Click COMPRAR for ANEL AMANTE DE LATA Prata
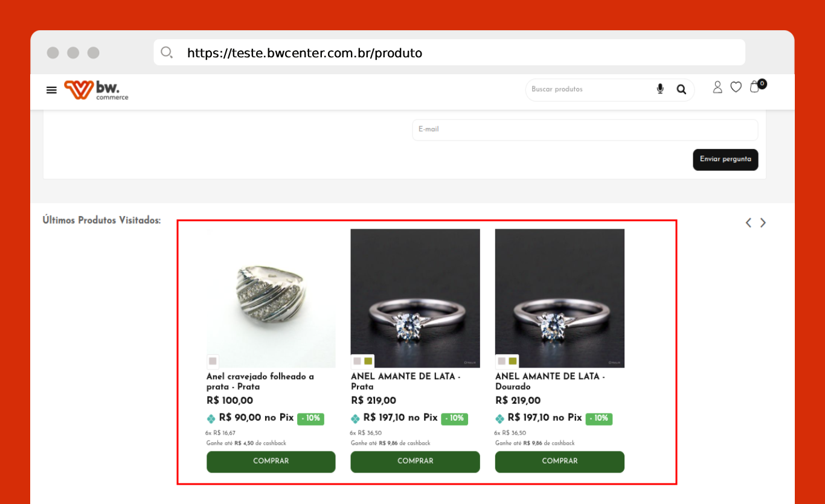Screen dimensions: 825x504 pyautogui.click(x=415, y=462)
